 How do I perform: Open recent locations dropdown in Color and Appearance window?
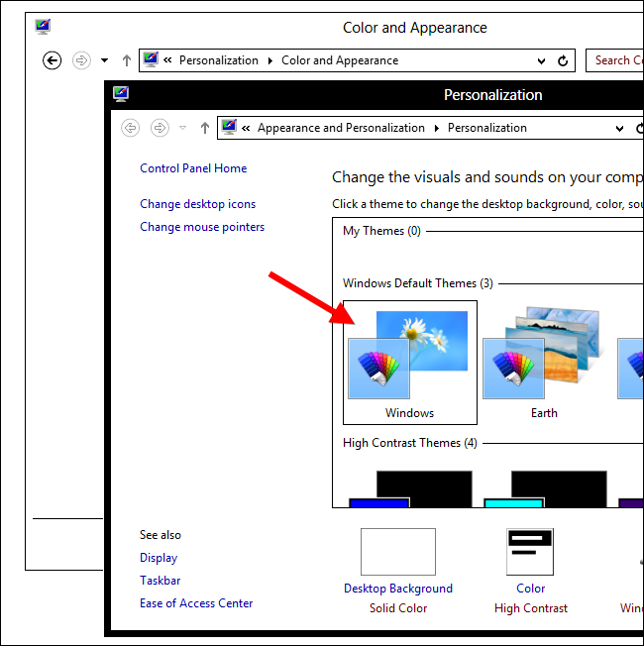pyautogui.click(x=105, y=60)
